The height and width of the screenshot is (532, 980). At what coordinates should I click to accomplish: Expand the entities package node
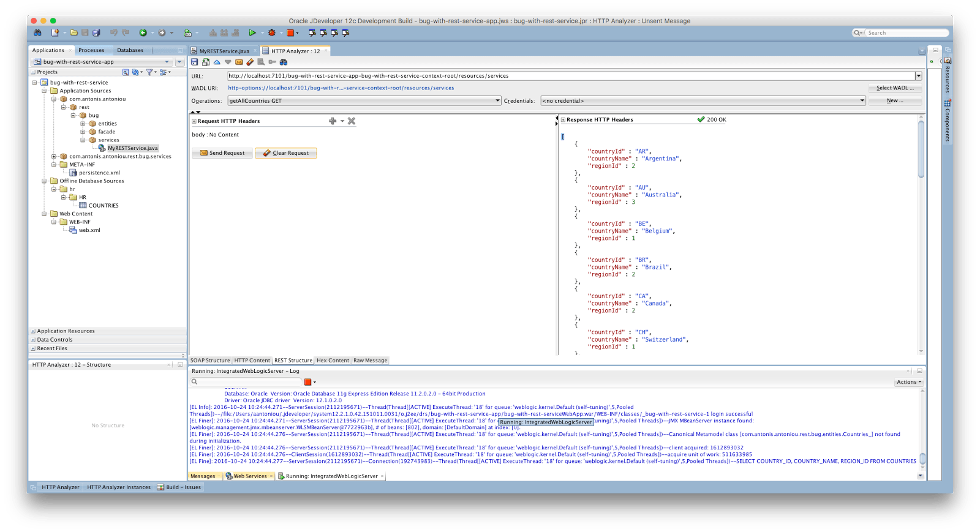(x=83, y=124)
